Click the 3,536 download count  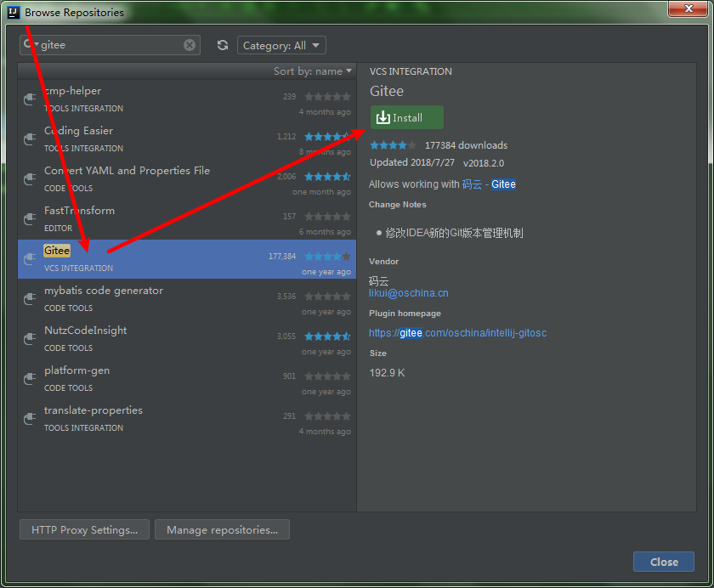coord(286,297)
